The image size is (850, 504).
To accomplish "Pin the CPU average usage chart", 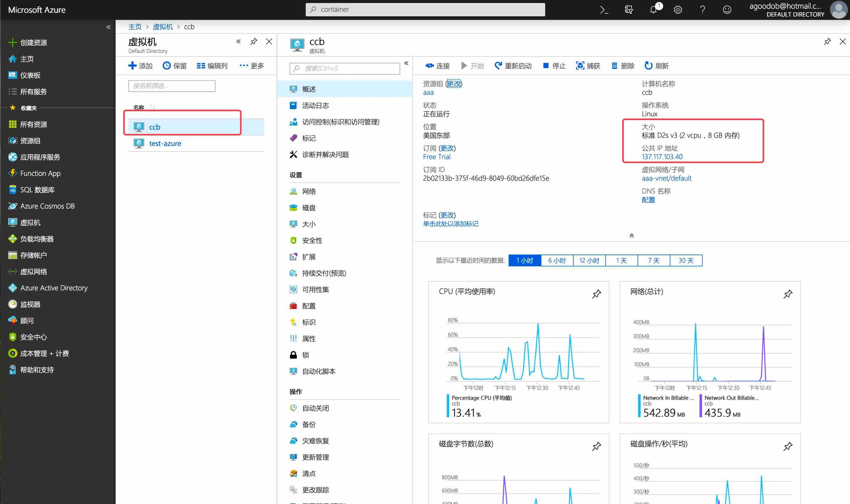I will pos(597,294).
